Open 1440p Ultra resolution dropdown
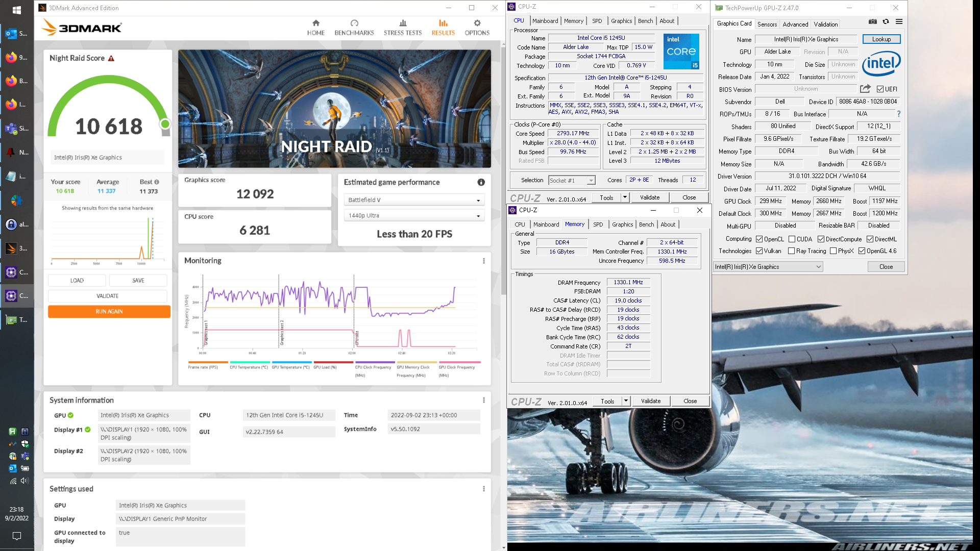Image resolution: width=980 pixels, height=551 pixels. point(414,216)
